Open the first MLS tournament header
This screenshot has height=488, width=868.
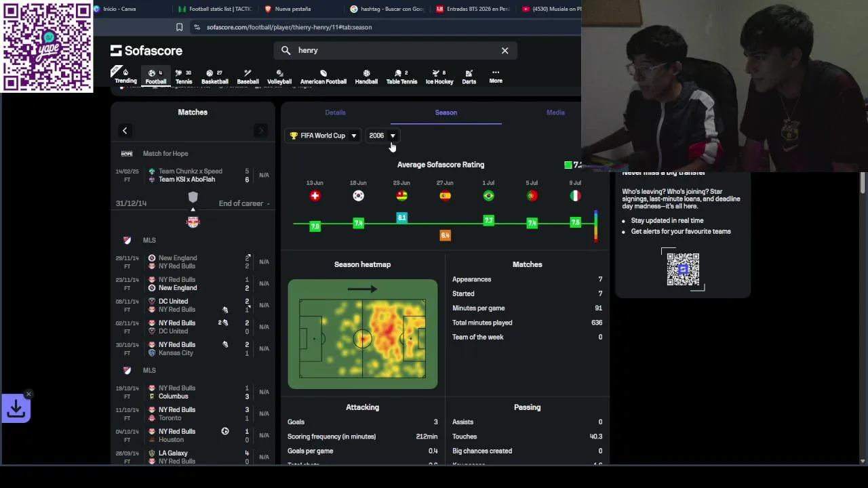(193, 240)
